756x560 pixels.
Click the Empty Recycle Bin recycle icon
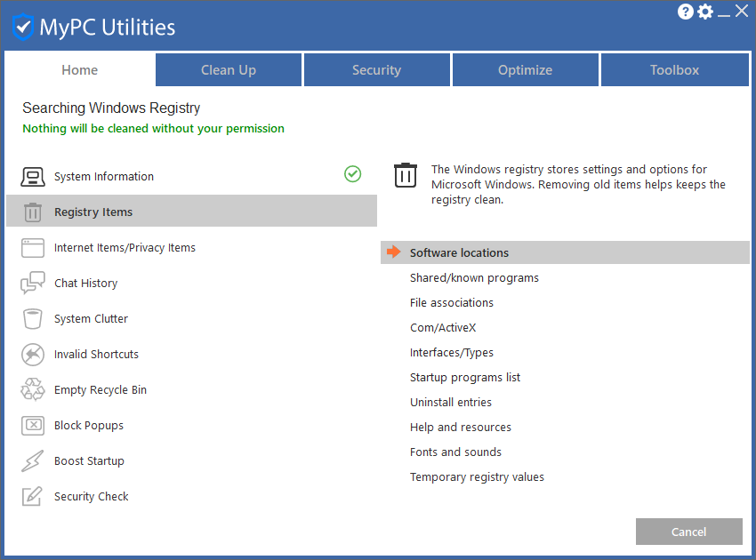(x=33, y=389)
